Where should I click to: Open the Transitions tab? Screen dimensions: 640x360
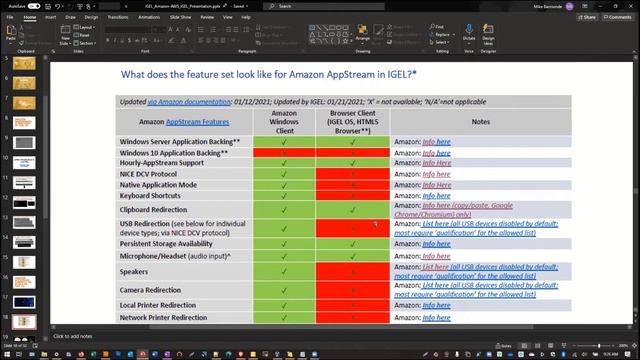tap(118, 17)
